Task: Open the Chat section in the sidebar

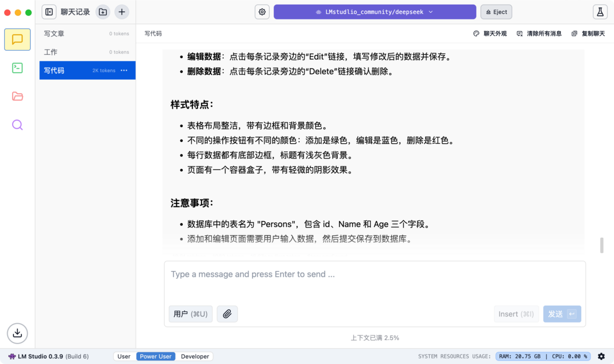Action: point(17,39)
